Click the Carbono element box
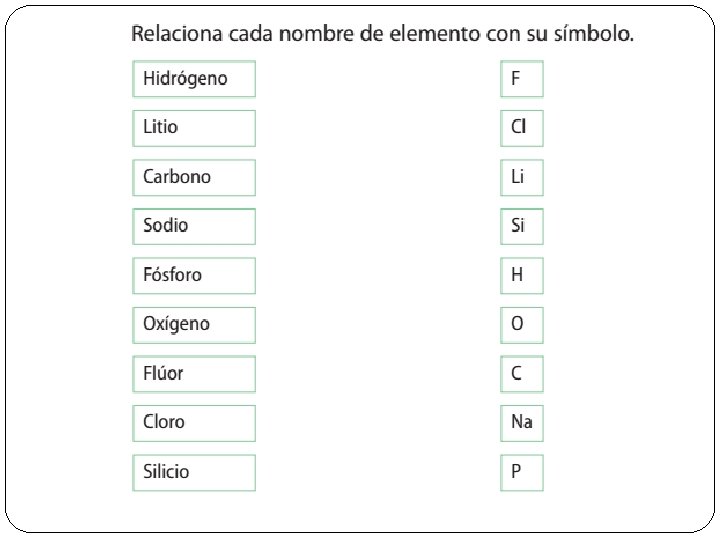 tap(194, 177)
